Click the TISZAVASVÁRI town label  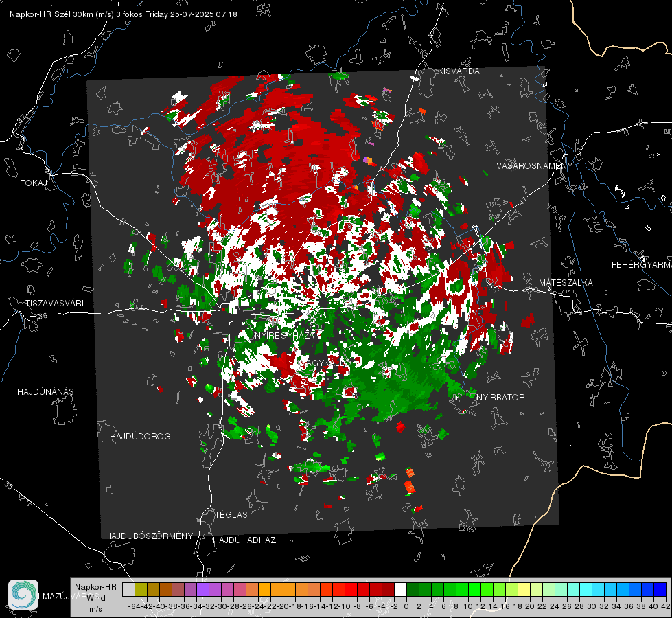coord(54,304)
